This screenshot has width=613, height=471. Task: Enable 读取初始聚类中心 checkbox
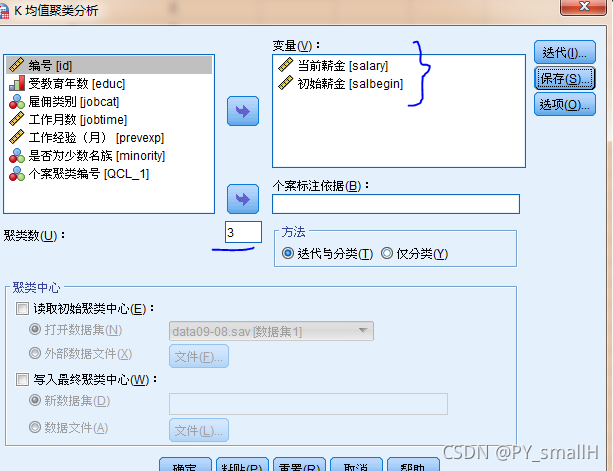22,308
